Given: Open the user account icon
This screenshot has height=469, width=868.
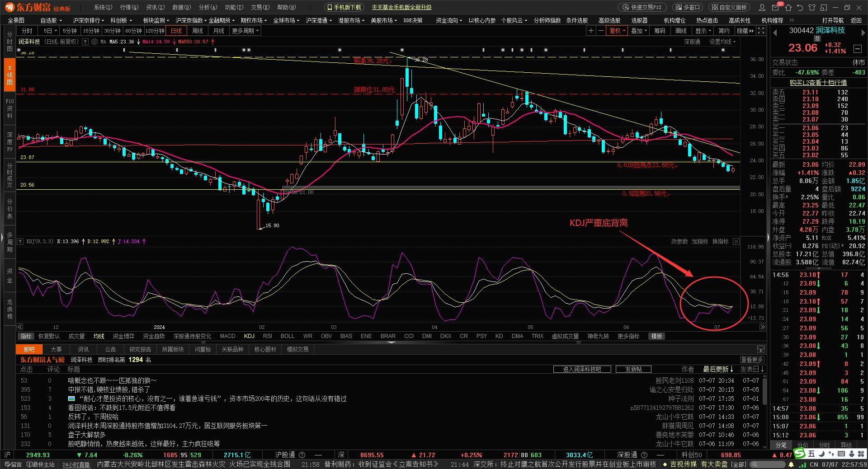Looking at the screenshot, I should click(763, 7).
